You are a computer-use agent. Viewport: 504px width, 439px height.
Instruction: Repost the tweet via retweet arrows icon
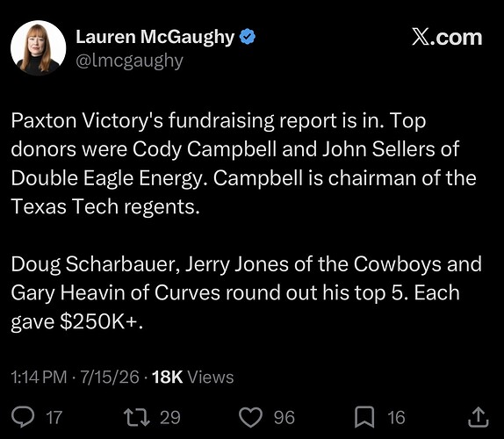pos(137,417)
